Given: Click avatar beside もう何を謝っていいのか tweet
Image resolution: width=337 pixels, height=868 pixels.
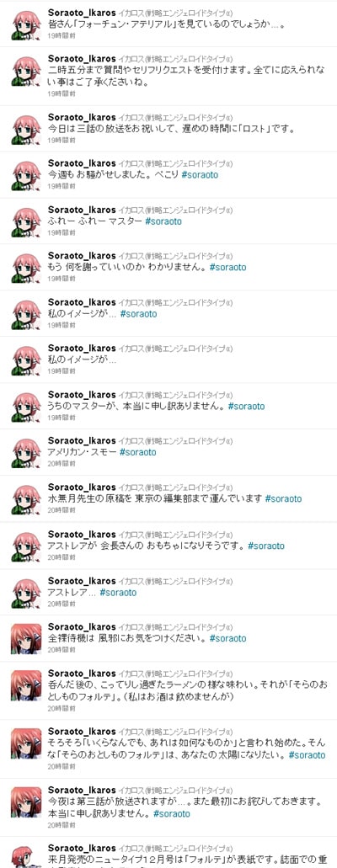Looking at the screenshot, I should pos(26,268).
